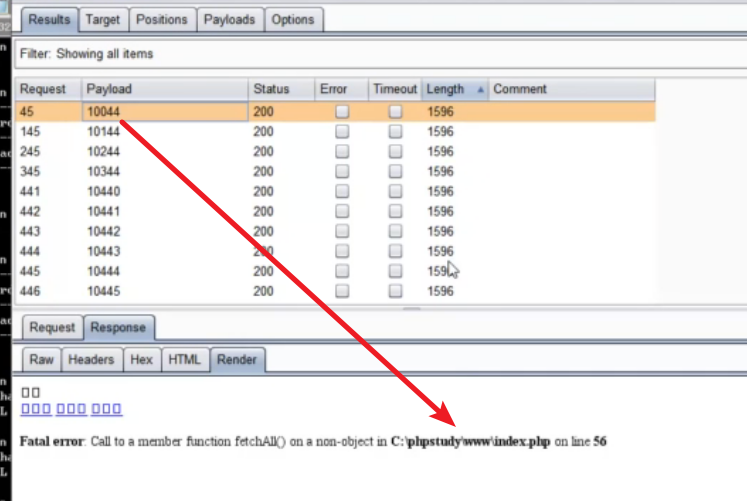Select payload cell 10244

coord(165,151)
